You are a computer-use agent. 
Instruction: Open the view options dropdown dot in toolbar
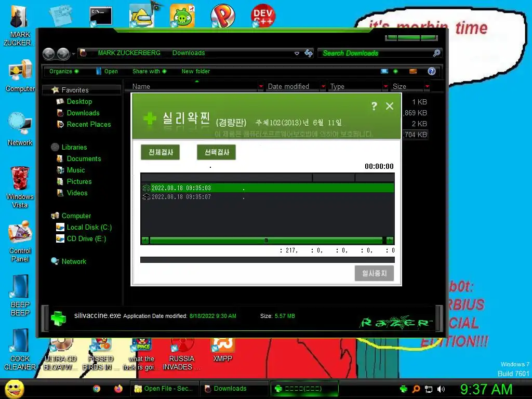395,71
